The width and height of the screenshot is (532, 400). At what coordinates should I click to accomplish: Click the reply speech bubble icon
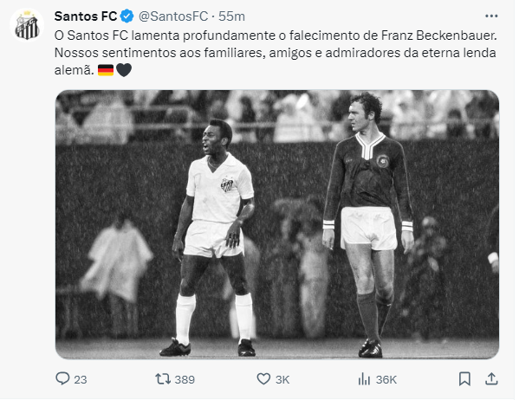tap(62, 379)
